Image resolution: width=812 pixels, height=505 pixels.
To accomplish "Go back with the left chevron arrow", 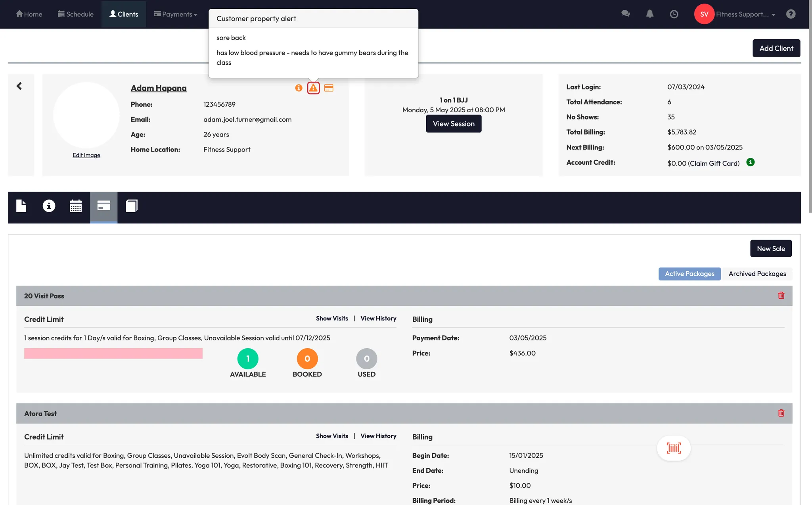I will [19, 86].
